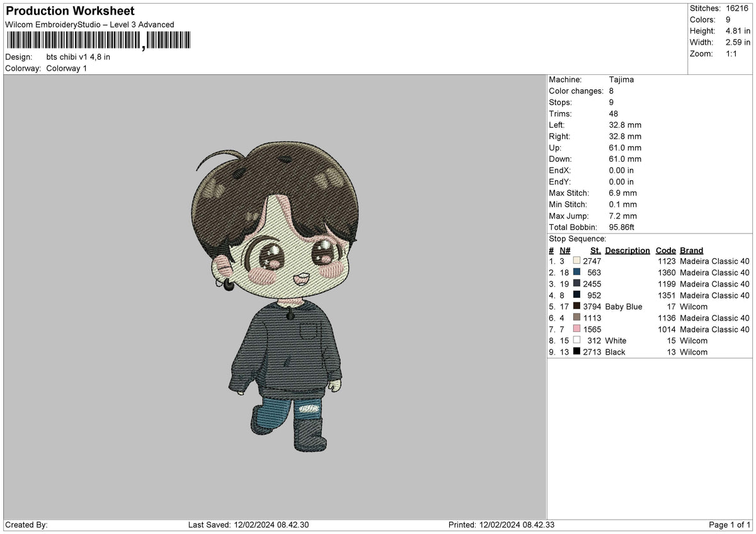Click the brown swatch on stop row 6
Screen dimensions: 756x534
point(576,318)
